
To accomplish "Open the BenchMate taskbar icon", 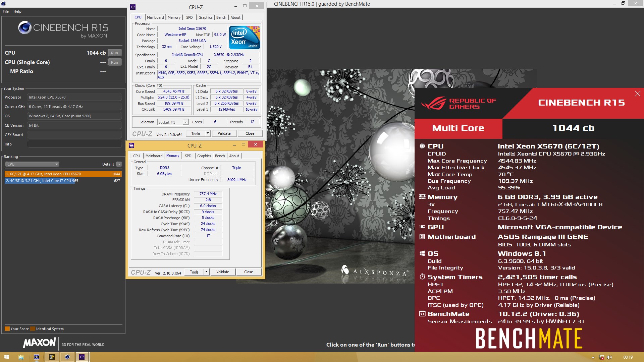I will [x=52, y=357].
